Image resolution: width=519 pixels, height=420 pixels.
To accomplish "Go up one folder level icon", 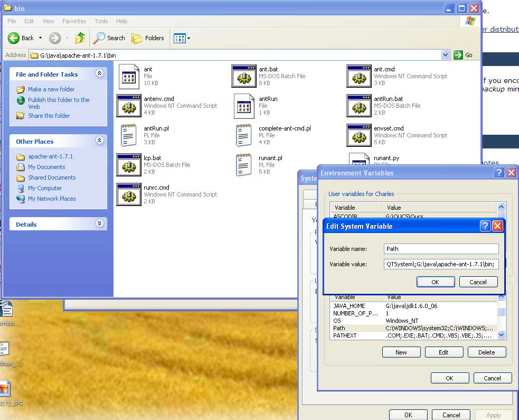I will pyautogui.click(x=80, y=38).
